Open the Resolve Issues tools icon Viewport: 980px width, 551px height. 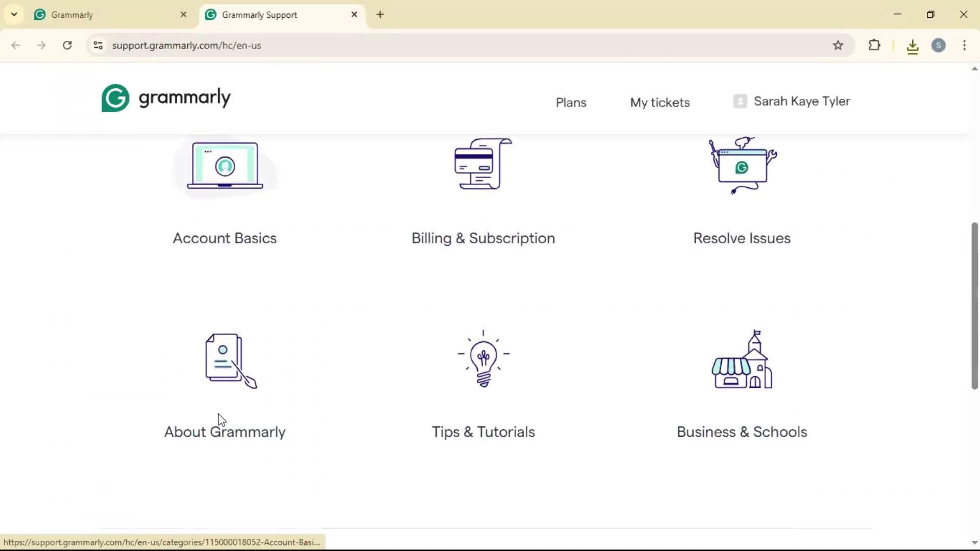coord(742,165)
